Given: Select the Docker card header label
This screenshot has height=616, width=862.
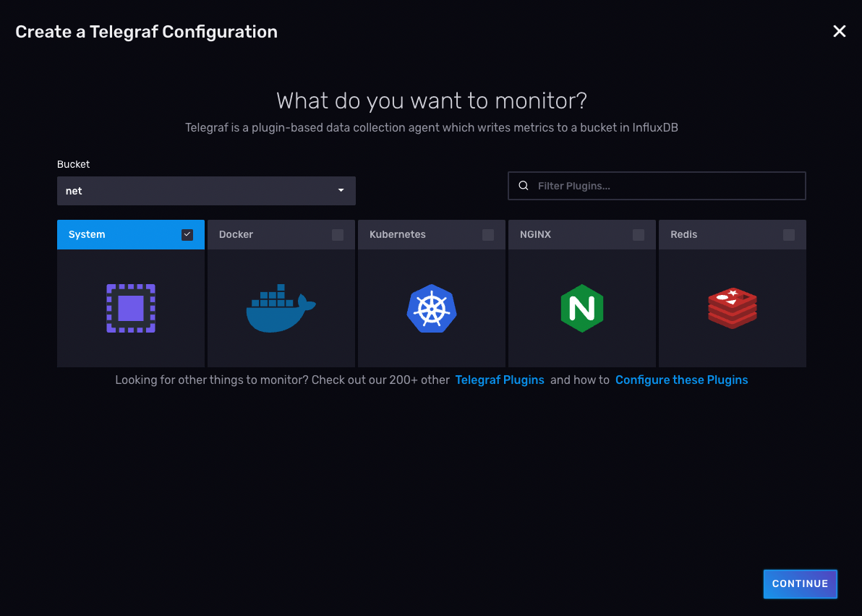Looking at the screenshot, I should pyautogui.click(x=236, y=235).
